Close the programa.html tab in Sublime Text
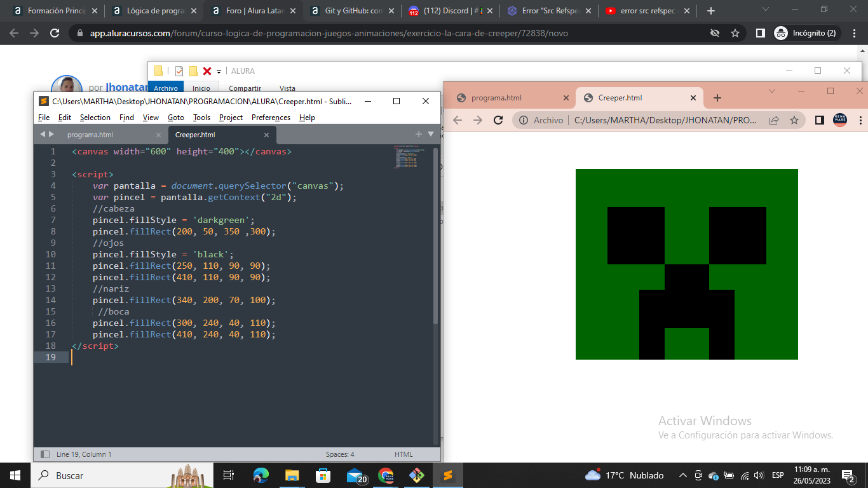Viewport: 868px width, 488px height. click(x=158, y=135)
